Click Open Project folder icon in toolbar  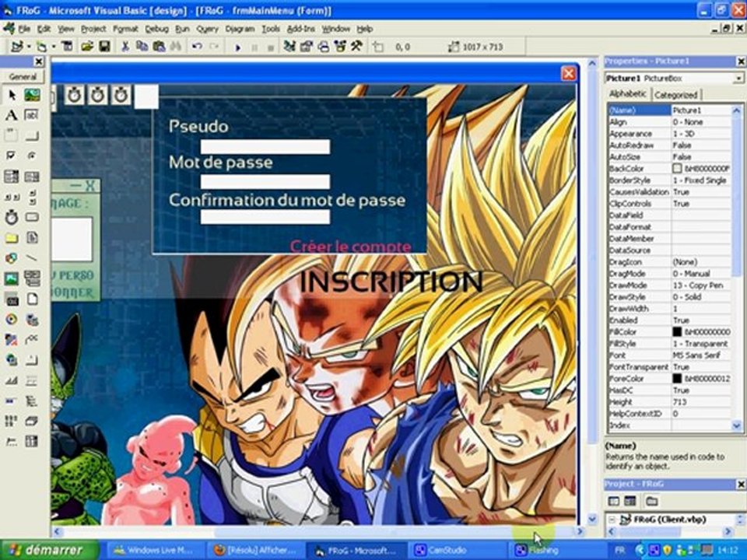(x=86, y=47)
